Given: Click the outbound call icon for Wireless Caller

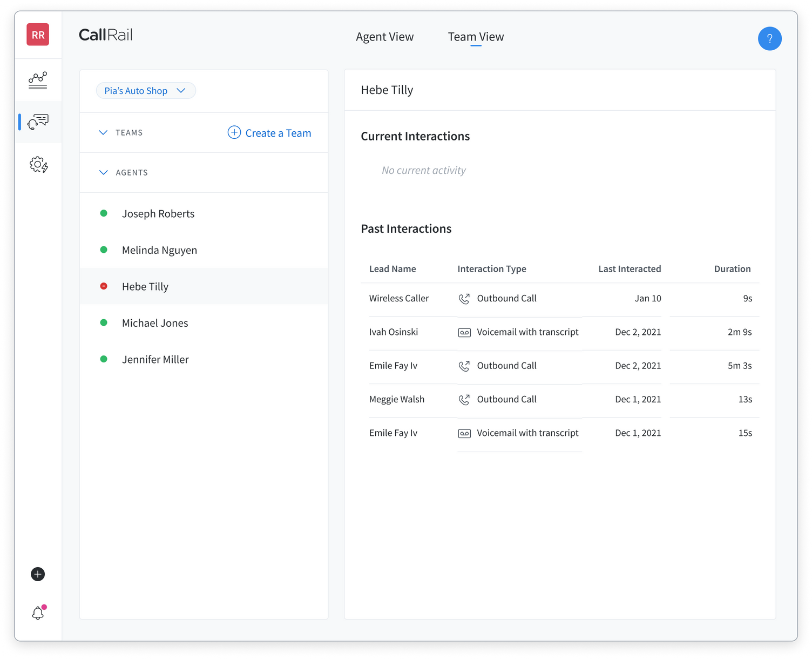Looking at the screenshot, I should tap(464, 299).
